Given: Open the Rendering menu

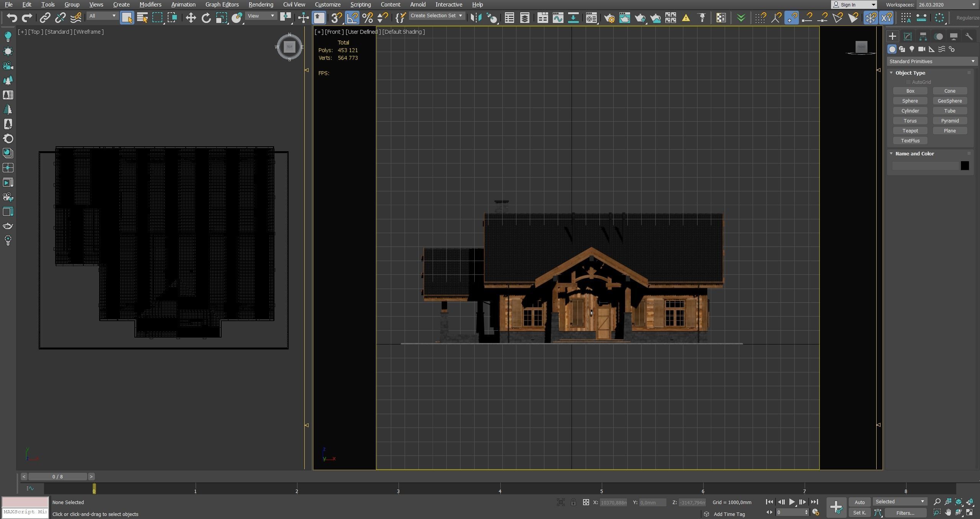Looking at the screenshot, I should [261, 5].
